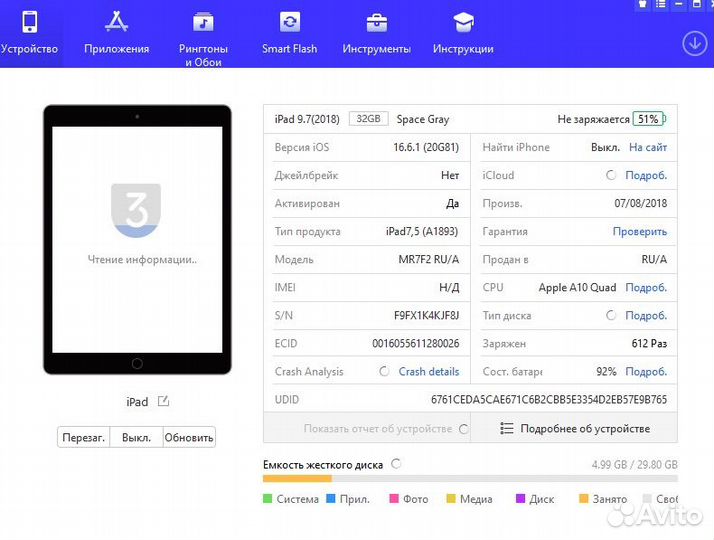Image resolution: width=714 pixels, height=540 pixels.
Task: Click the loading spinner in Crash Analysis row
Action: [384, 372]
